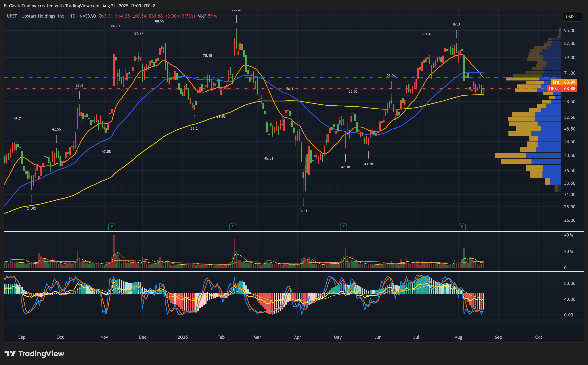Click the 87.3 swing high label

456,24
